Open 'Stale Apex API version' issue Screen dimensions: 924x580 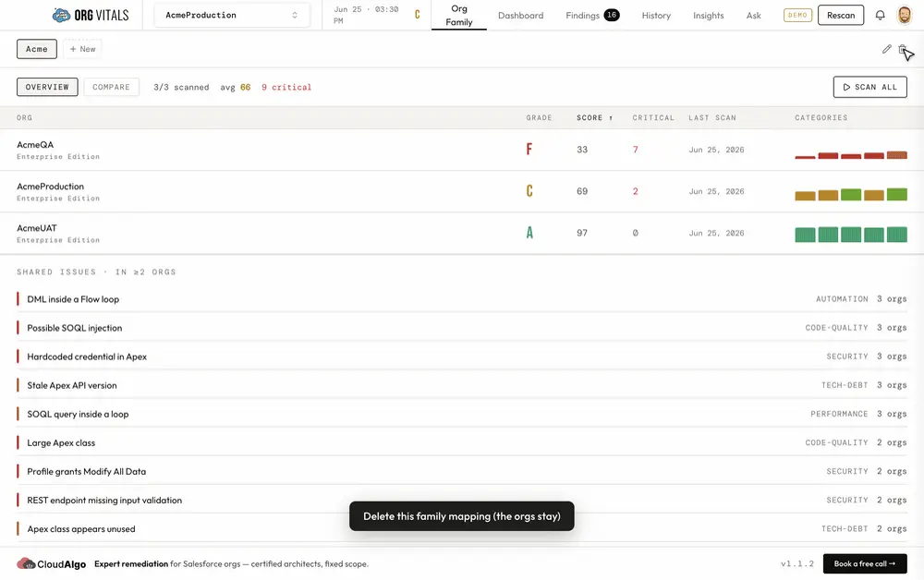pyautogui.click(x=462, y=386)
